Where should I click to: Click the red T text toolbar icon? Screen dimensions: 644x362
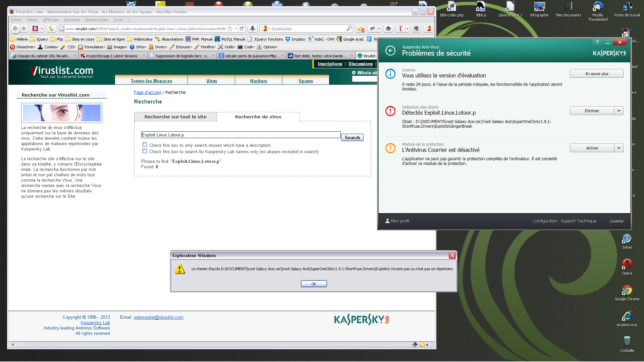pyautogui.click(x=400, y=28)
